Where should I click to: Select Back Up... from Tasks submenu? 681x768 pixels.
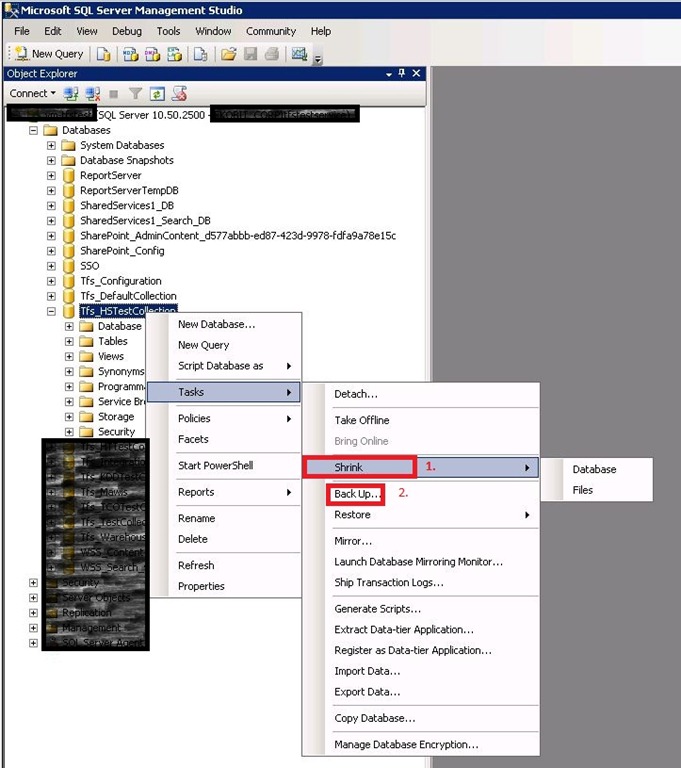[x=356, y=494]
